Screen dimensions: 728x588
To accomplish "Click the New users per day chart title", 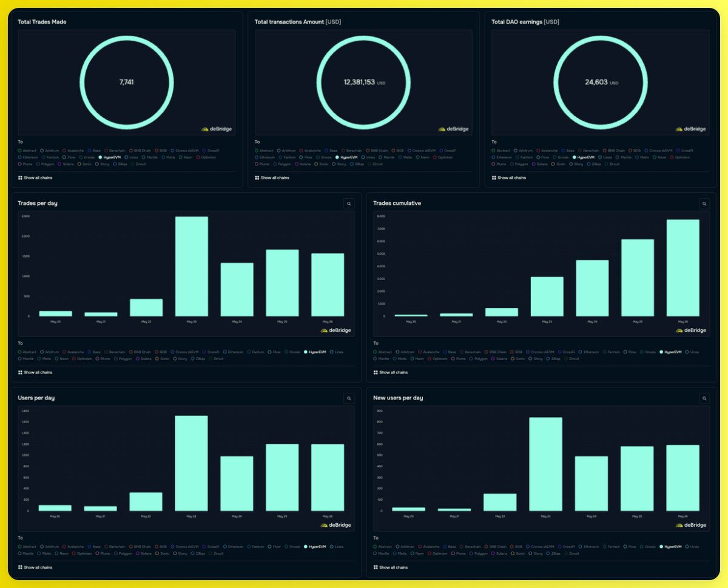I will 398,398.
